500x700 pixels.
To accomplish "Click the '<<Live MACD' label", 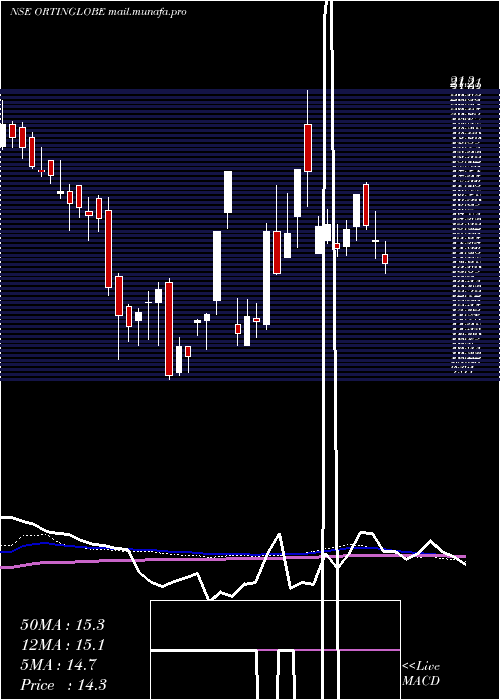I will [x=421, y=673].
